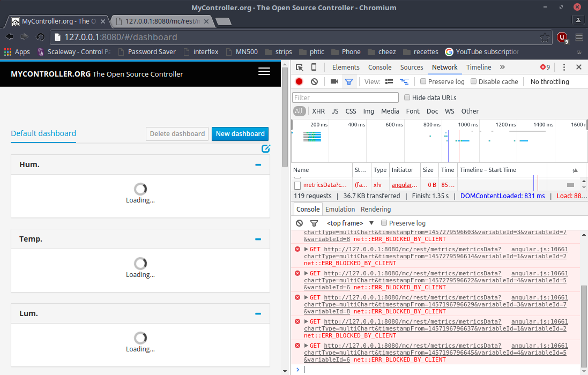588x375 pixels.
Task: Open the Timeline panel
Action: (479, 67)
